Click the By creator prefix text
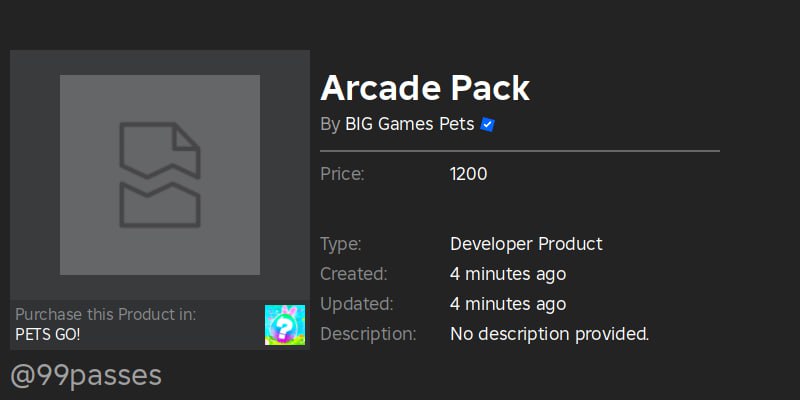The height and width of the screenshot is (400, 800). pyautogui.click(x=330, y=124)
